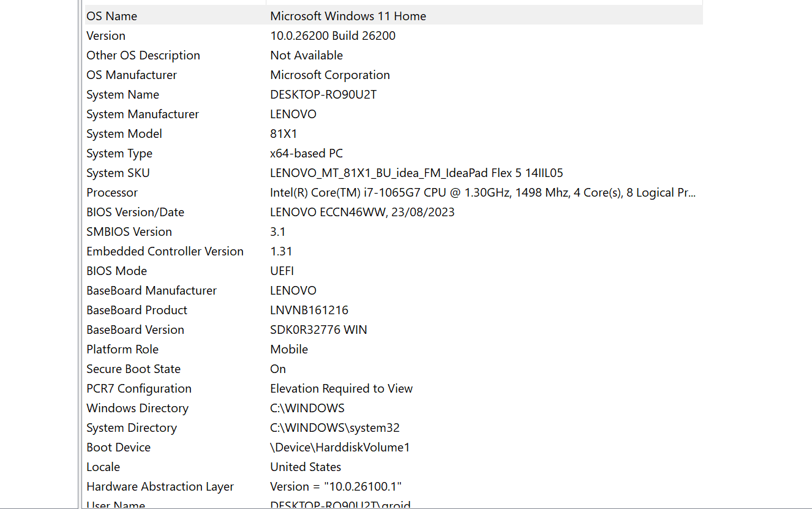
Task: Click LENOVO in the System Manufacturer row
Action: 293,114
